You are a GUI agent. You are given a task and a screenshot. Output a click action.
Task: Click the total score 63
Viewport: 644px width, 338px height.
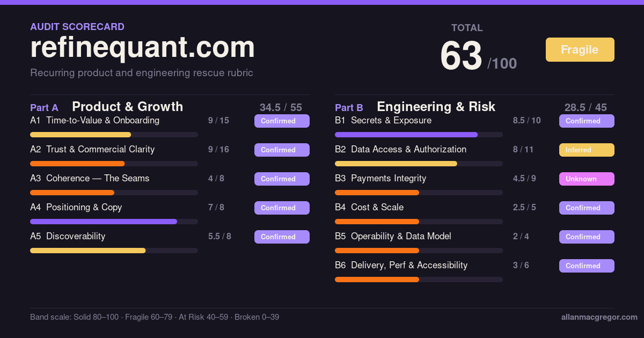click(461, 56)
